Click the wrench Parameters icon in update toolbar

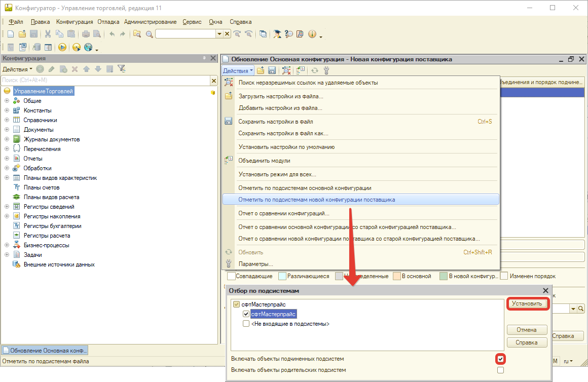coord(326,71)
